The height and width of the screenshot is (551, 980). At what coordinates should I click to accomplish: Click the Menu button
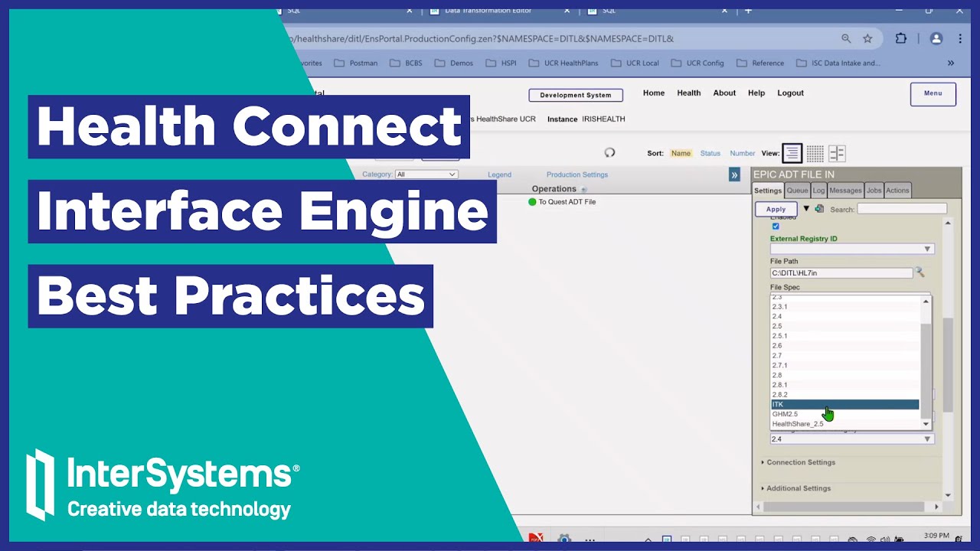pos(933,93)
